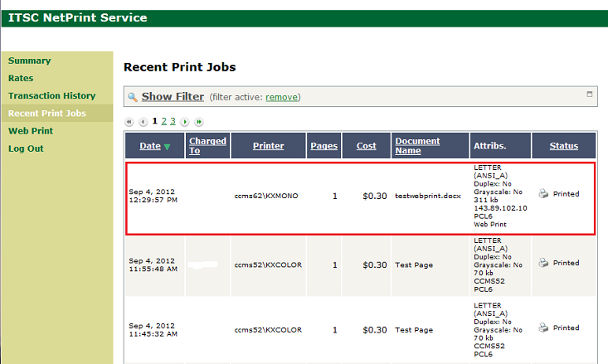Expand the filter panel using corner box icon
Viewport: 608px width, 364px height.
[589, 94]
